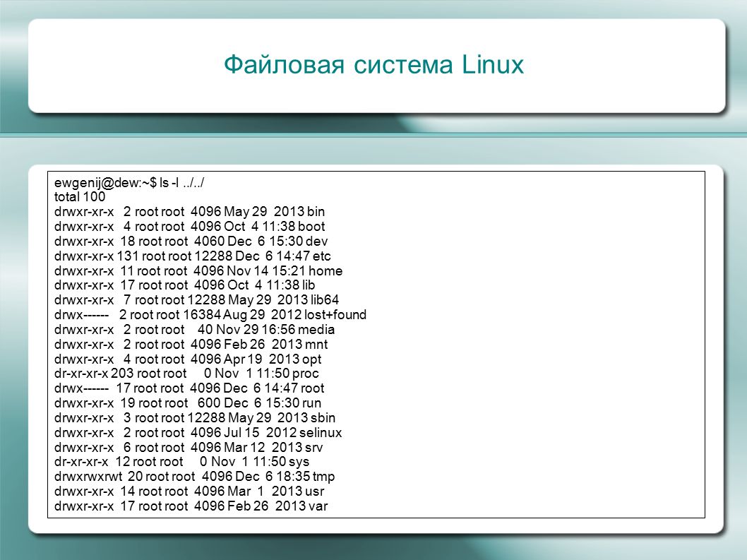Select the row ending with "bin"
The height and width of the screenshot is (560, 747).
click(x=190, y=212)
